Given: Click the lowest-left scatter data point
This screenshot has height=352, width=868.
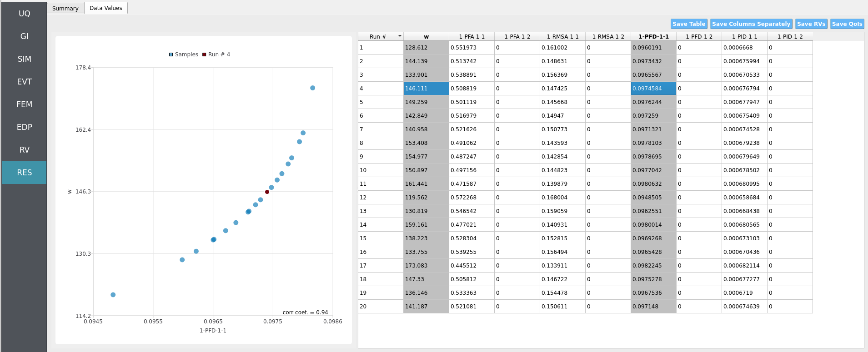Looking at the screenshot, I should (x=113, y=295).
